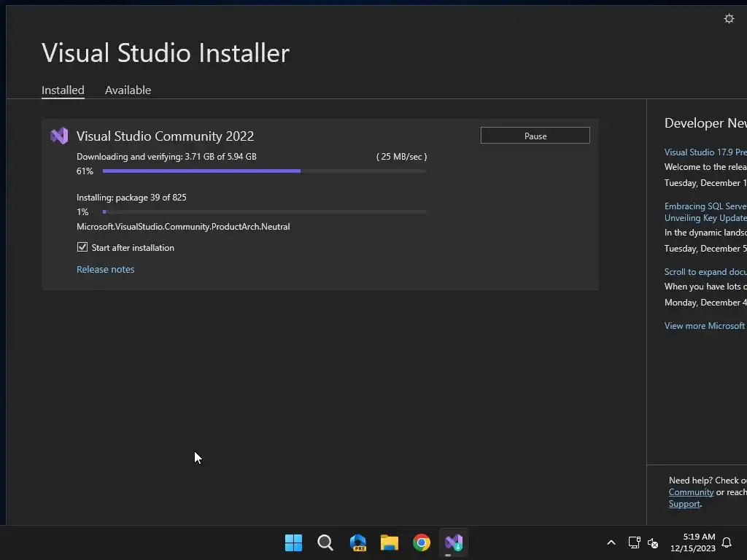This screenshot has height=560, width=747.
Task: Click the Visual Studio Community 2022 title
Action: (165, 136)
